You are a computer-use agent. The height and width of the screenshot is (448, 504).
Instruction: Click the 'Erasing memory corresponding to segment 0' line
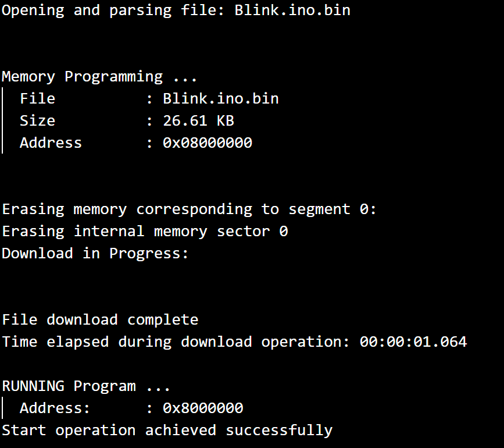pos(189,209)
